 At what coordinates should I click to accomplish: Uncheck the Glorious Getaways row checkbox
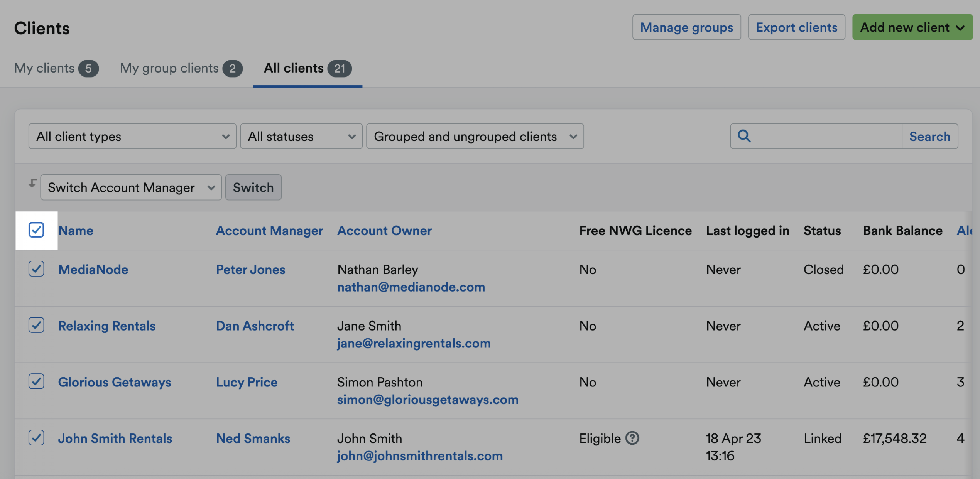(36, 381)
